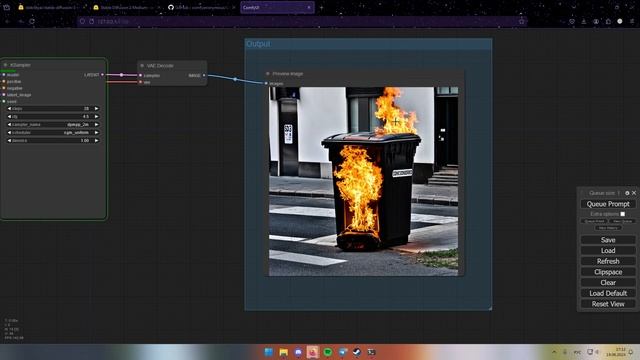Select previous sampler_name with left arrow
640x360 pixels.
9,124
